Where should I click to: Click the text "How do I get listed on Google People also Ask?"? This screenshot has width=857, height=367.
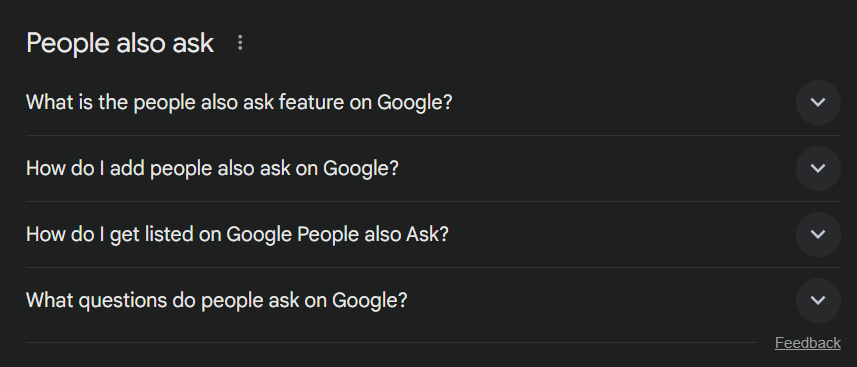point(237,234)
